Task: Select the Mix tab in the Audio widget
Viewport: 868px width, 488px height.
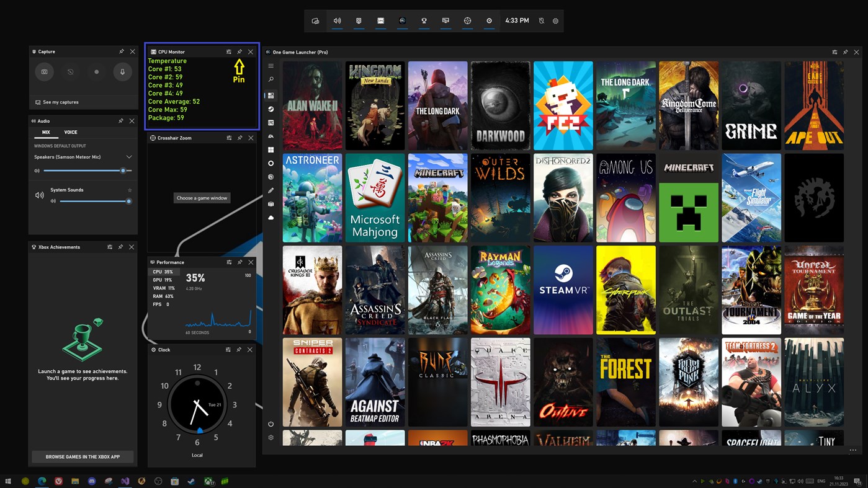Action: click(46, 132)
